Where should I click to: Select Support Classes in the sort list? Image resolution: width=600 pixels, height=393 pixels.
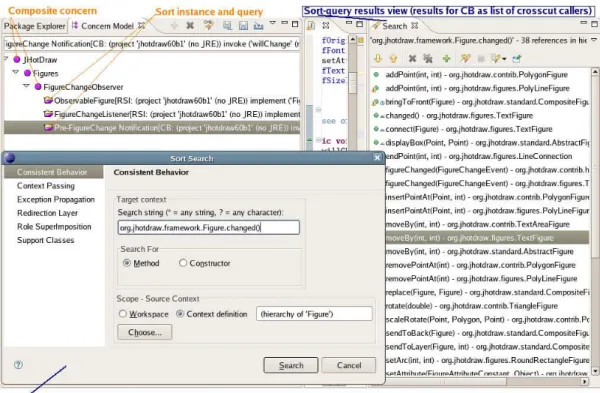coord(46,240)
